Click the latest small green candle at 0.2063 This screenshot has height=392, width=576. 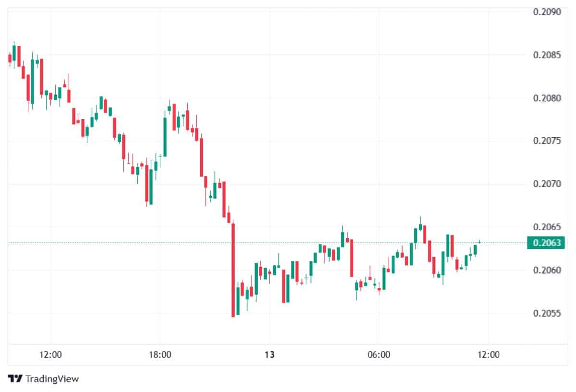479,242
